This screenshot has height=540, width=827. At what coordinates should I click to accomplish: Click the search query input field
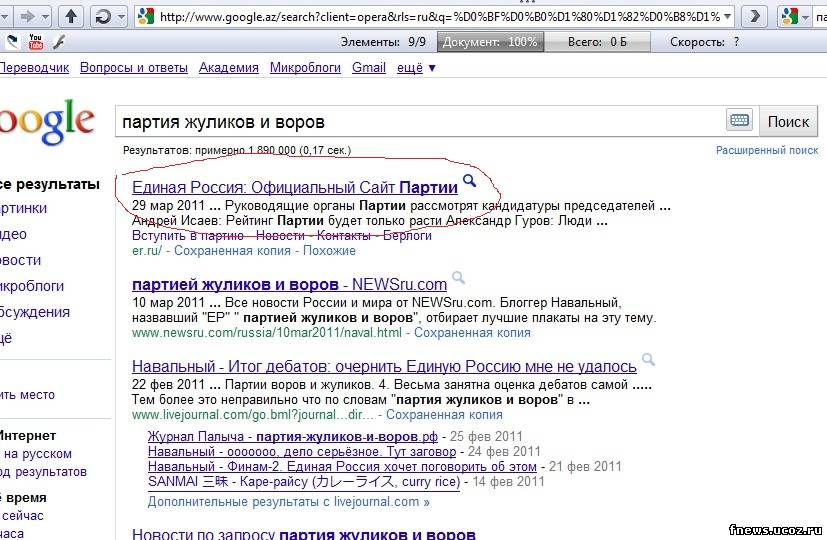coord(420,122)
